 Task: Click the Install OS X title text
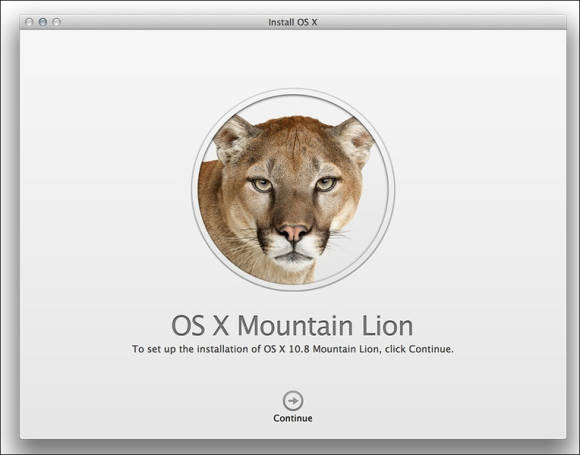[293, 22]
